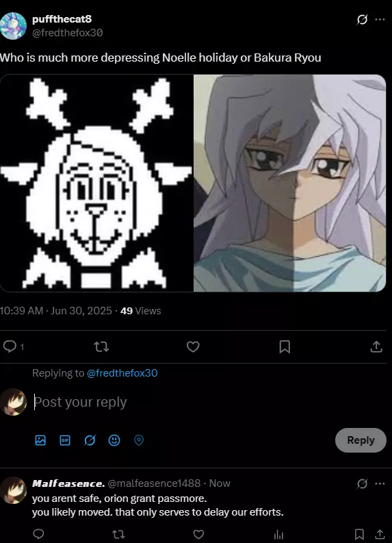The width and height of the screenshot is (392, 543).
Task: Open the Bakura Ryou anime image
Action: pyautogui.click(x=290, y=184)
